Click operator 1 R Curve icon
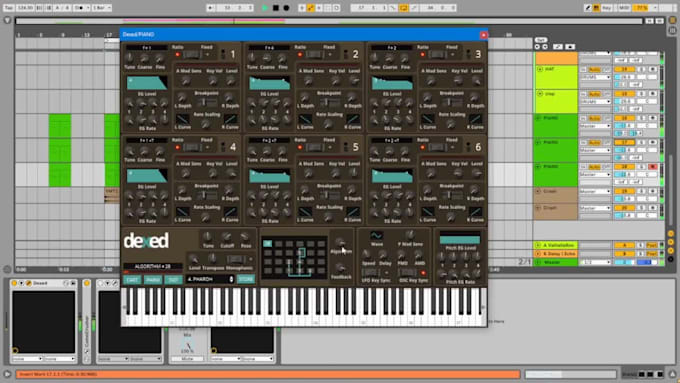680x383 pixels. [230, 119]
